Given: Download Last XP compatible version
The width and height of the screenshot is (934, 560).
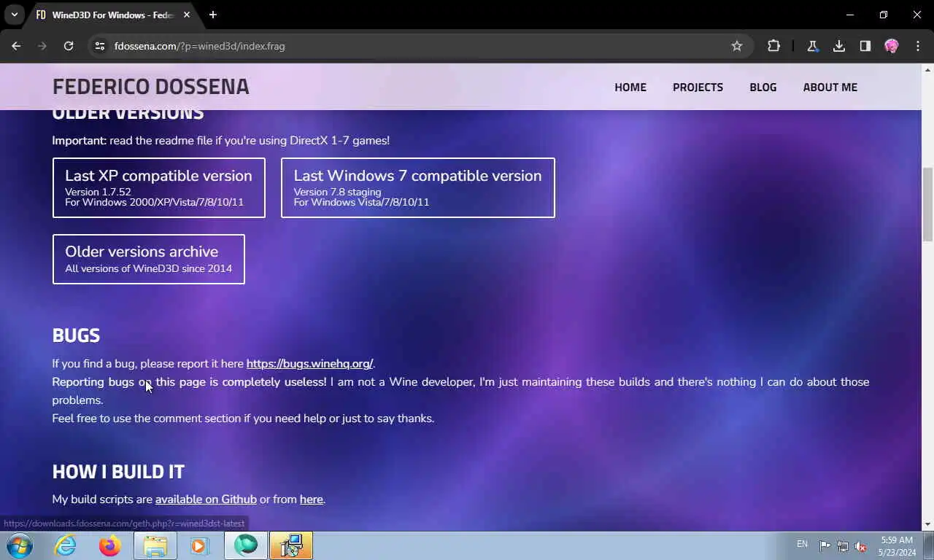Looking at the screenshot, I should coord(159,187).
